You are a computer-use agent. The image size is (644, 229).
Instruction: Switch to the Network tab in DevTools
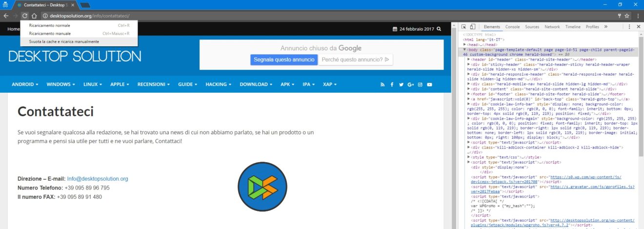click(552, 27)
